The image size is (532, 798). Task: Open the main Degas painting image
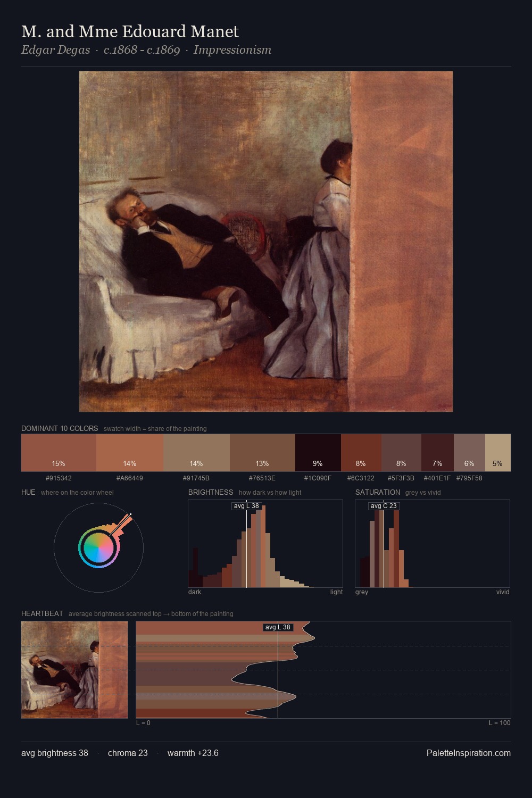coord(266,242)
